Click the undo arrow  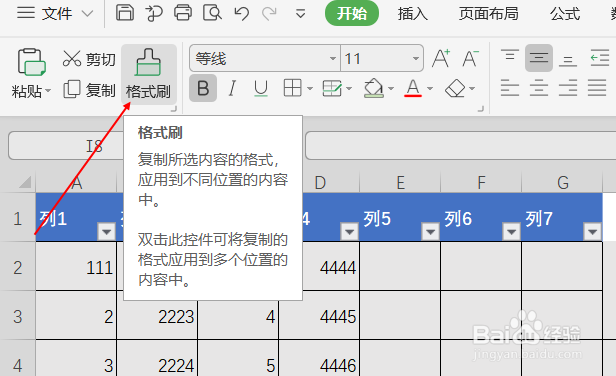click(x=241, y=14)
